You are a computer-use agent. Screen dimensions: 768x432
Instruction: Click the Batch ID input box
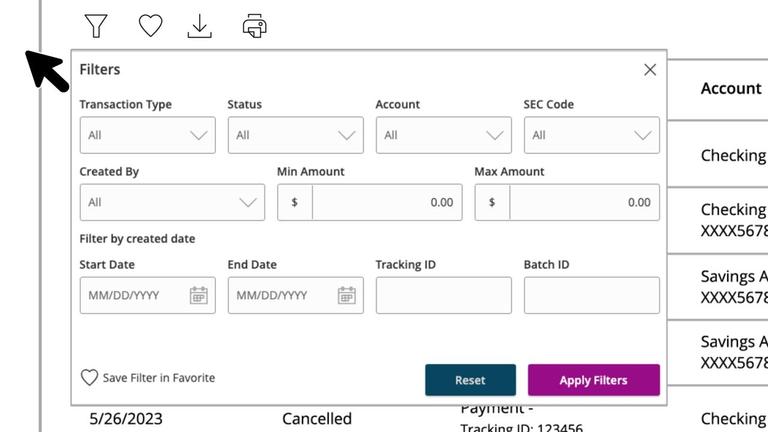pos(592,295)
